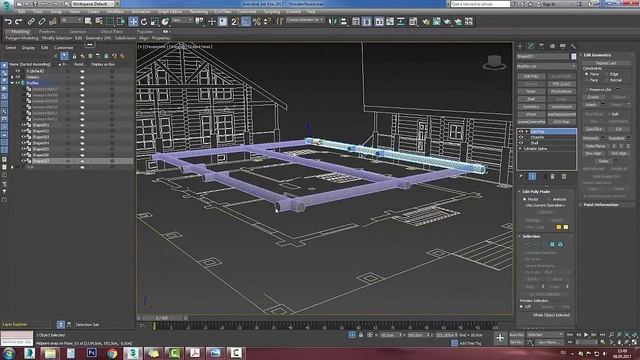Image resolution: width=640 pixels, height=360 pixels.
Task: Open the Hierarchy command panel tab
Action: click(x=541, y=46)
